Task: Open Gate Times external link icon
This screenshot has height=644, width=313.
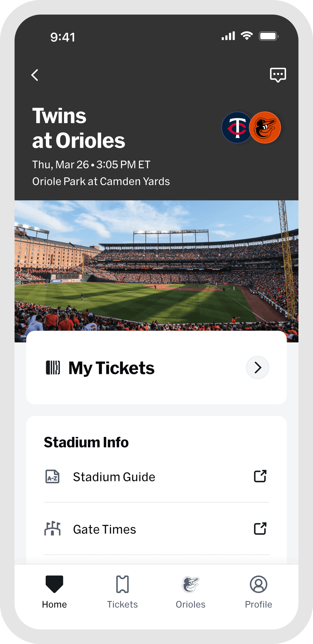Action: point(260,529)
